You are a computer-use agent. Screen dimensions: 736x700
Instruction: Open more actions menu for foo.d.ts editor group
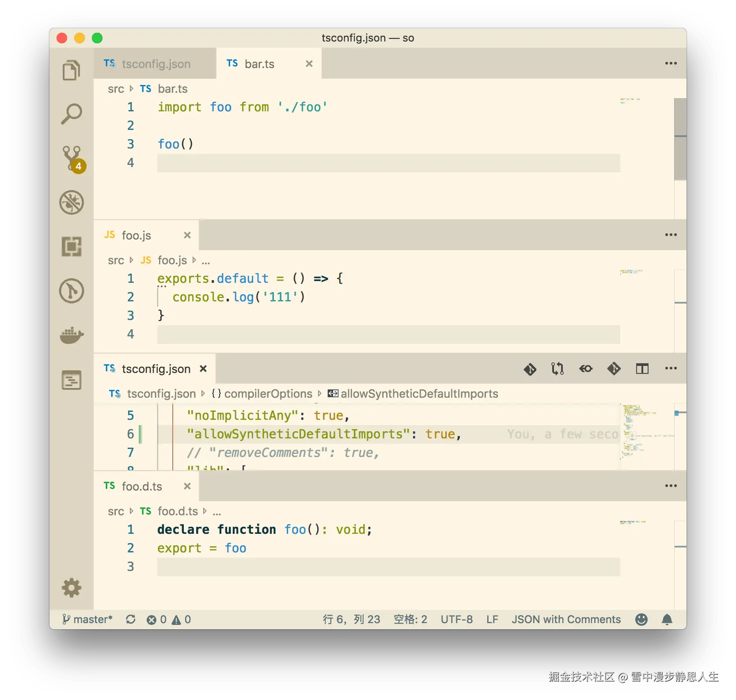click(671, 486)
